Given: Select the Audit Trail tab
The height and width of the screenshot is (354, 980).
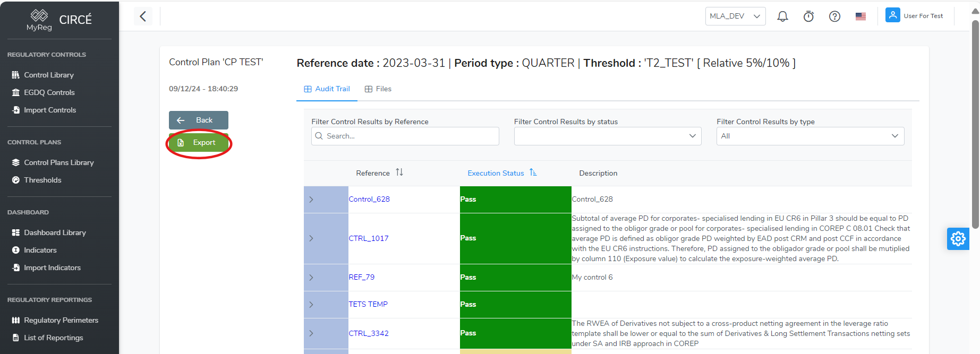Looking at the screenshot, I should 327,89.
